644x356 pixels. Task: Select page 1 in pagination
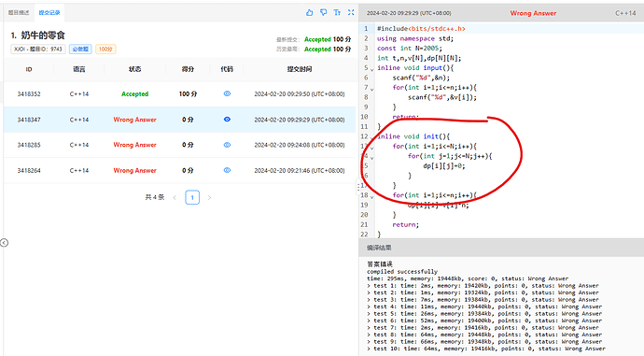pyautogui.click(x=192, y=198)
